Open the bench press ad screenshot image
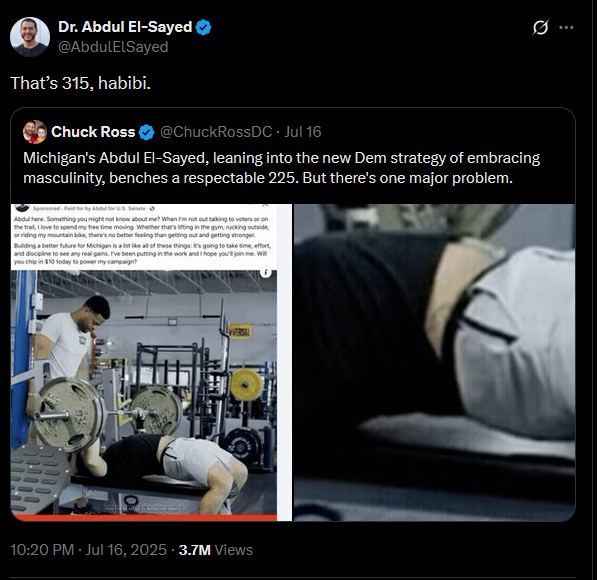This screenshot has width=597, height=580. click(x=151, y=363)
